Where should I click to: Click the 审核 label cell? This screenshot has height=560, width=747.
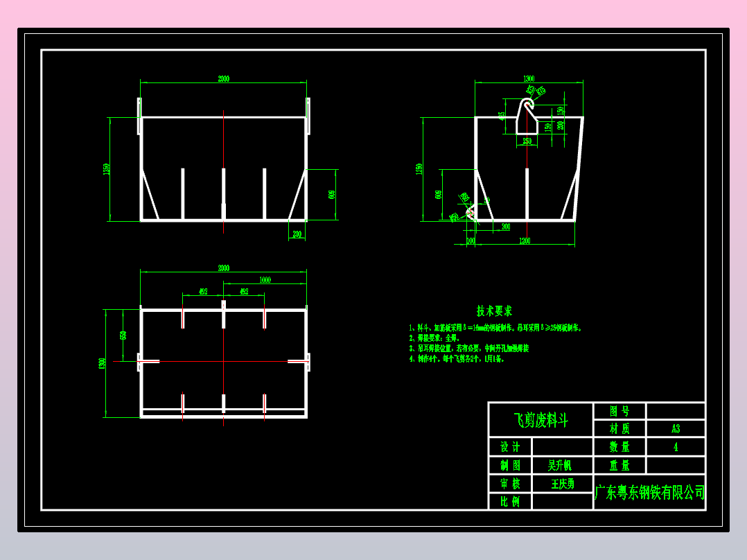(x=510, y=484)
